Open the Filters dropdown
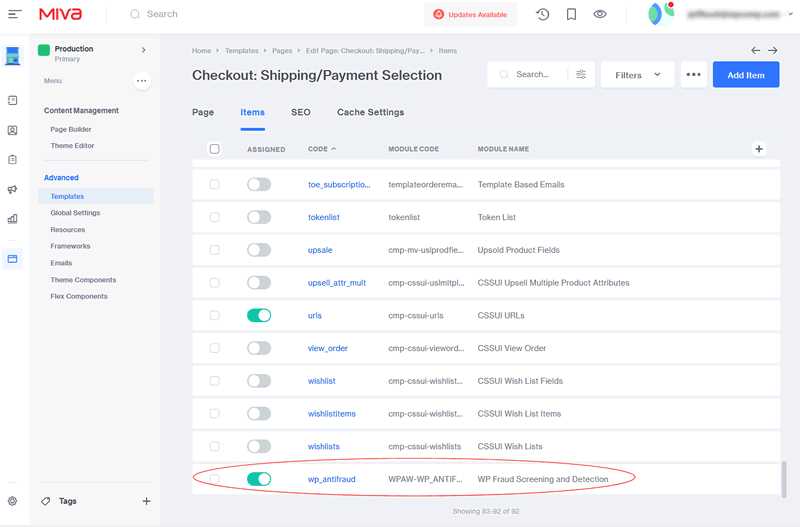Image resolution: width=800 pixels, height=527 pixels. [637, 74]
